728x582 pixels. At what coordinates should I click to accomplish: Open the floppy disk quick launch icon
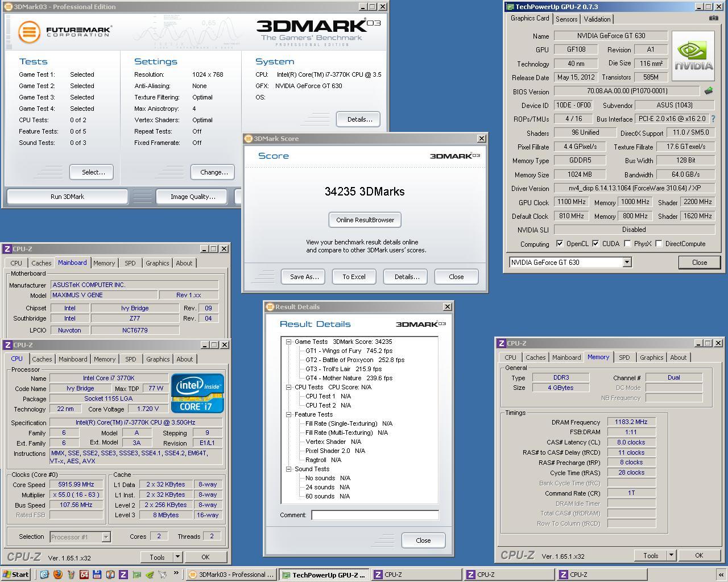(97, 575)
